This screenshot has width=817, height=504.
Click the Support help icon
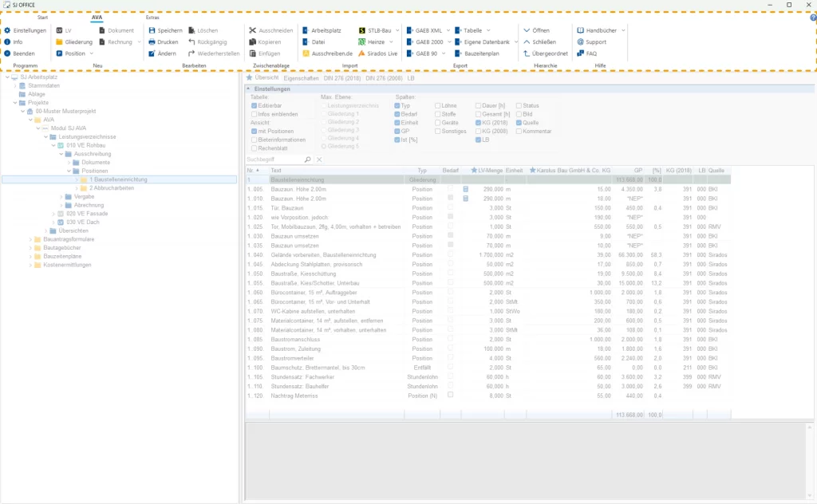coord(580,41)
